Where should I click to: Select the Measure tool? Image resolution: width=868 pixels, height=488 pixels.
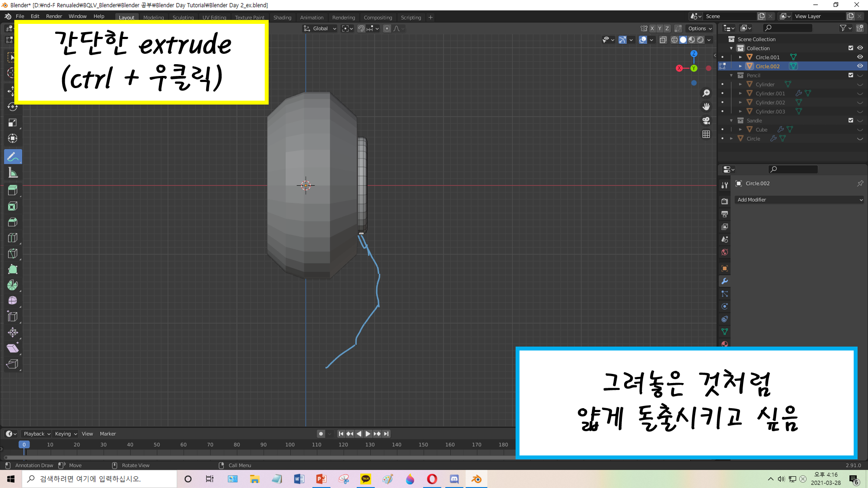pyautogui.click(x=13, y=173)
